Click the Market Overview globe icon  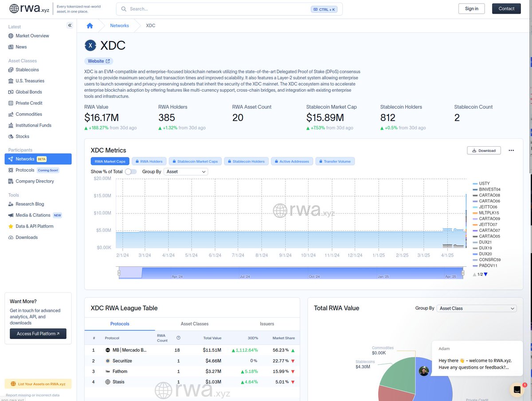click(11, 36)
